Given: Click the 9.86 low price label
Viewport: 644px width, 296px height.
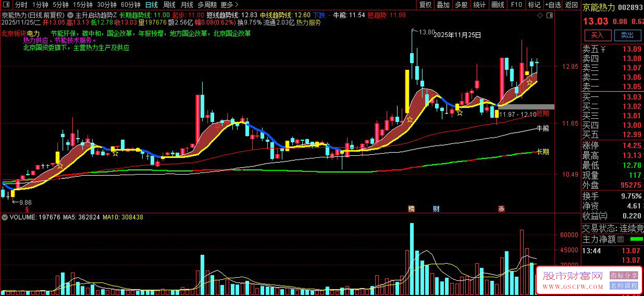Looking at the screenshot, I should pos(26,203).
